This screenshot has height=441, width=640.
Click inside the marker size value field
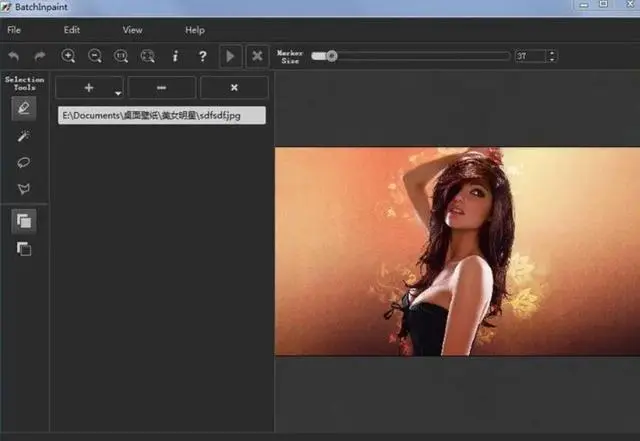click(531, 56)
